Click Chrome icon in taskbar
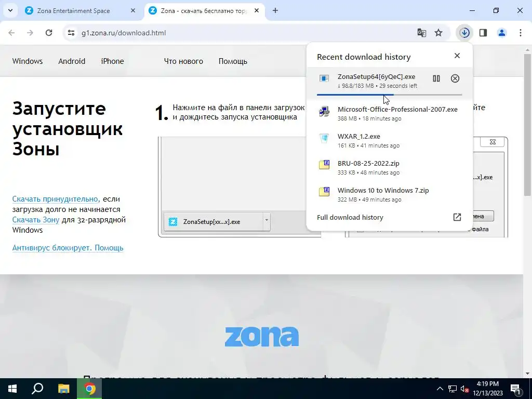Screen dimensions: 532x399 point(89,389)
